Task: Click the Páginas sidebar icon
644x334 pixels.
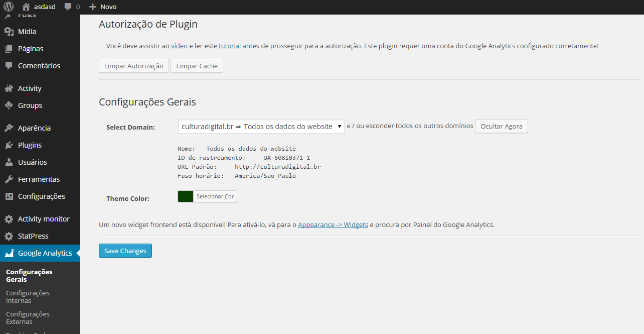Action: pyautogui.click(x=9, y=49)
